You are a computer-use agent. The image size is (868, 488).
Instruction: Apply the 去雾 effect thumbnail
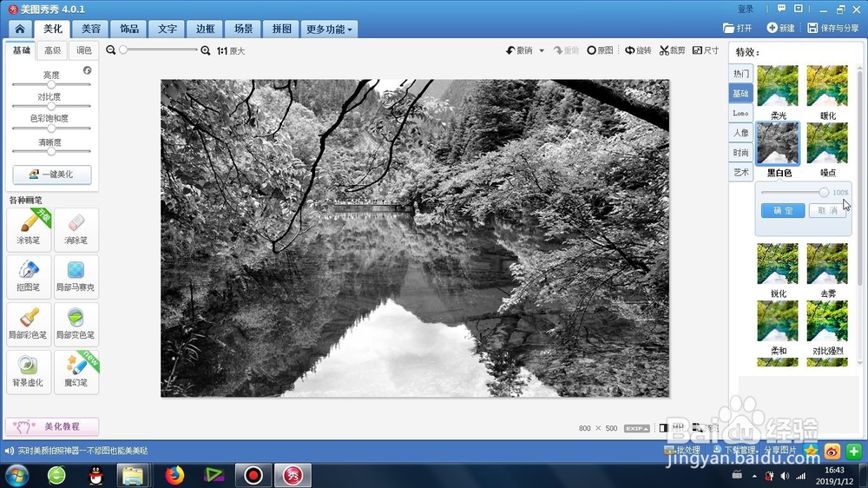pos(827,264)
